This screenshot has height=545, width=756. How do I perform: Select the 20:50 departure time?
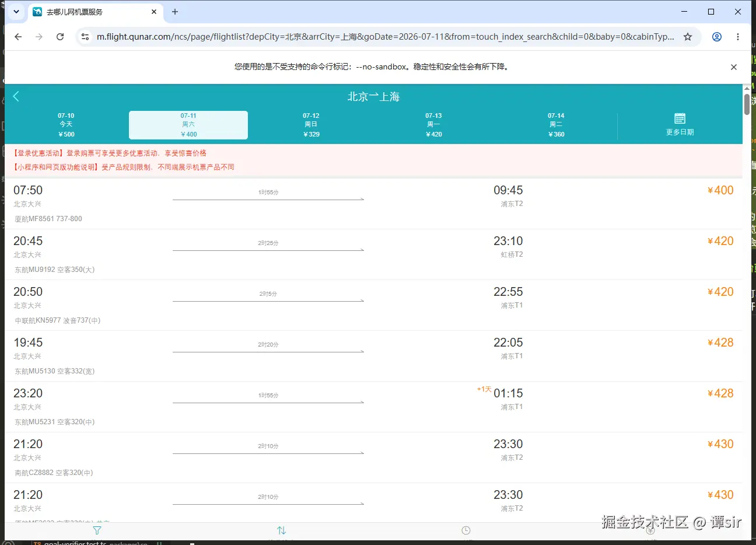[28, 292]
